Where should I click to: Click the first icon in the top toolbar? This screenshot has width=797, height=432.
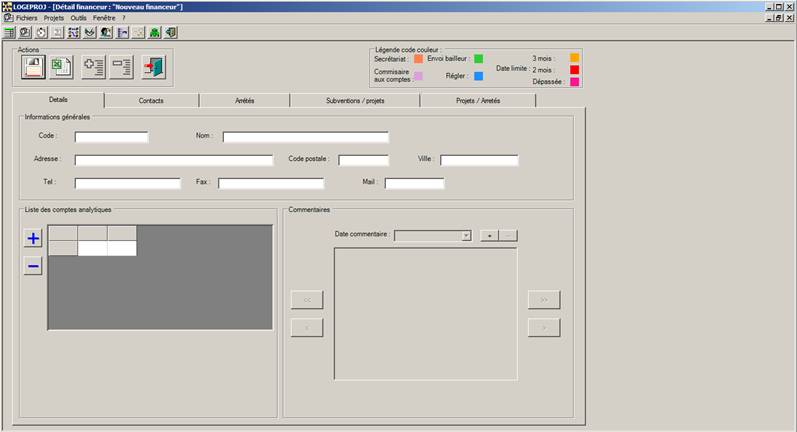click(9, 32)
